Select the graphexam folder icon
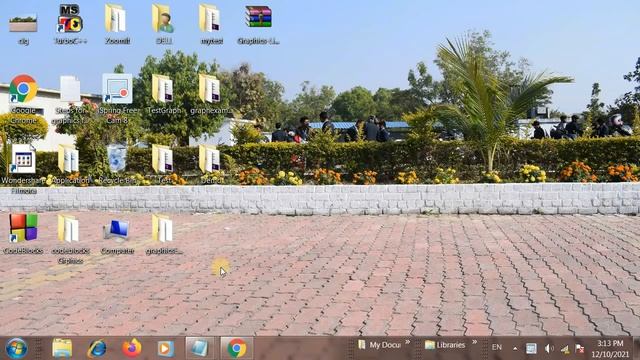640x360 pixels. 209,89
